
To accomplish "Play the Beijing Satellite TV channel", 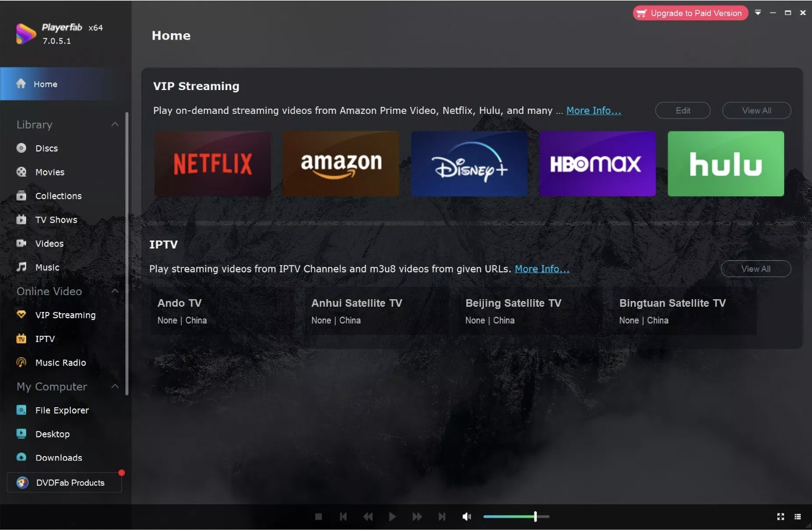I will tap(532, 311).
